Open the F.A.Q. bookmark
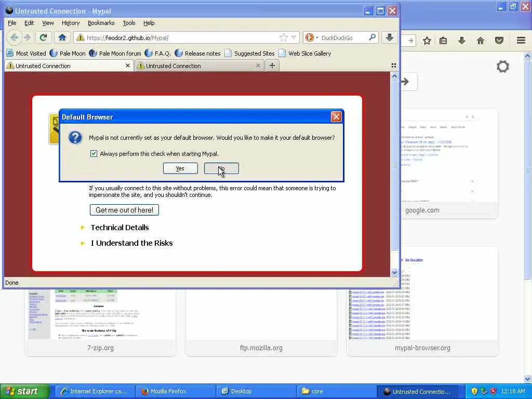The width and height of the screenshot is (532, 399). point(158,54)
